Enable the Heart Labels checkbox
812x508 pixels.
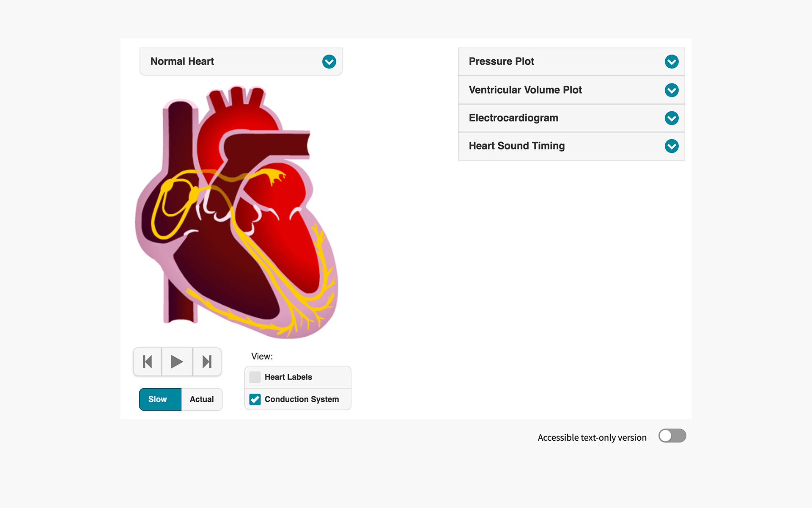[x=254, y=377]
